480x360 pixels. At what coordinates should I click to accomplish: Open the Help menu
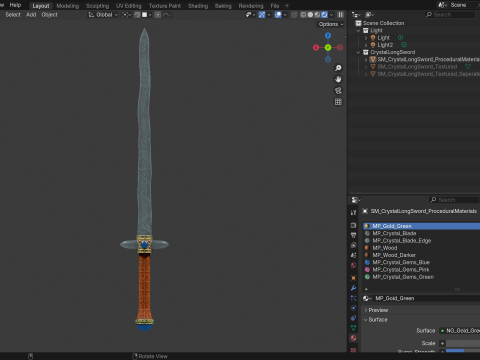tap(15, 5)
